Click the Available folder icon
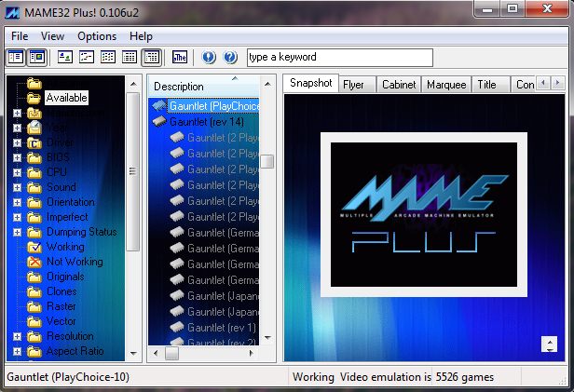The height and width of the screenshot is (392, 574). click(x=34, y=98)
